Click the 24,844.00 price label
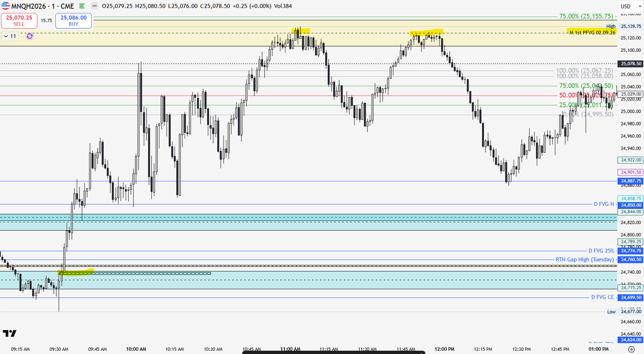Viewport: 644px width, 354px height. click(631, 211)
